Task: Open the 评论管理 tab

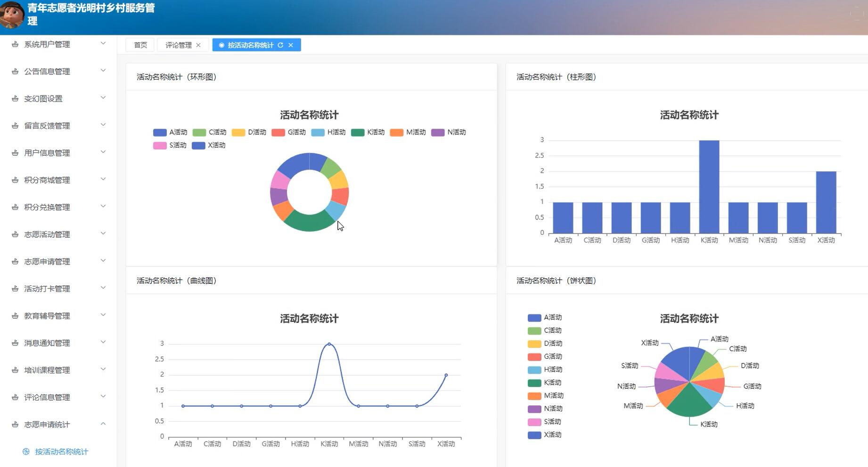Action: [178, 45]
